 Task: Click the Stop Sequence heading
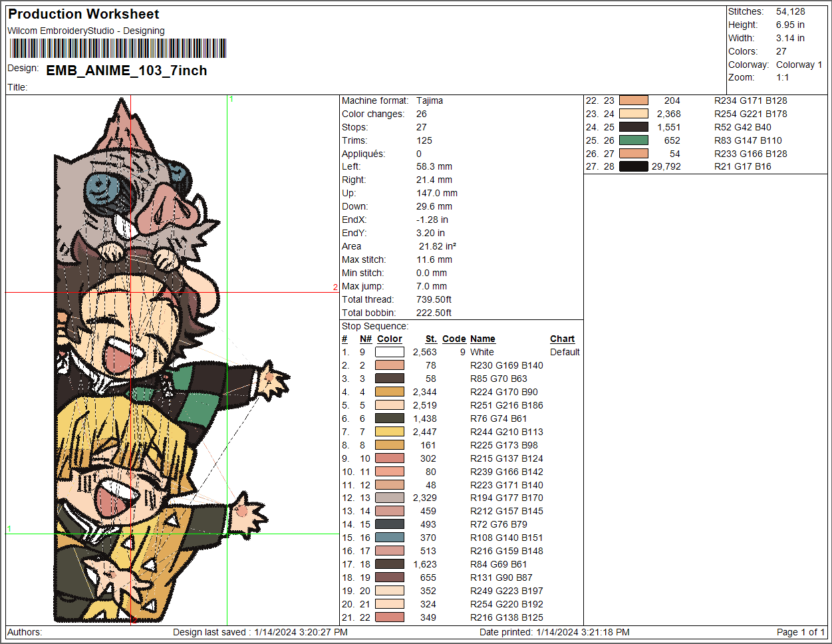click(x=375, y=326)
